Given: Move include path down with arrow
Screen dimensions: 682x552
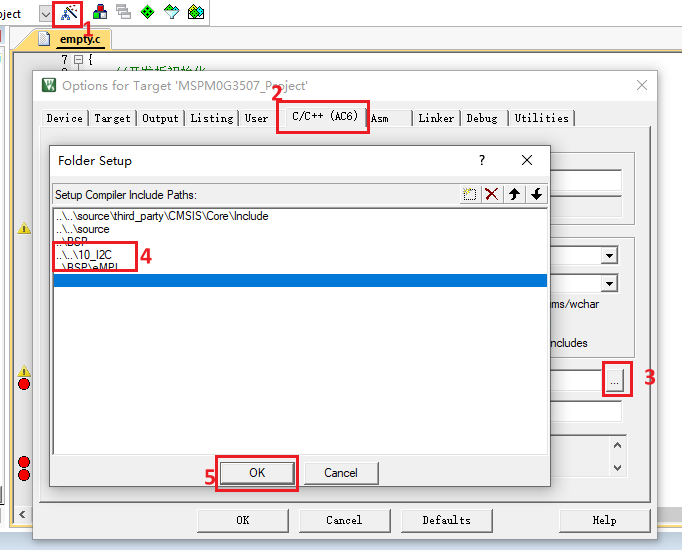Looking at the screenshot, I should [x=537, y=194].
